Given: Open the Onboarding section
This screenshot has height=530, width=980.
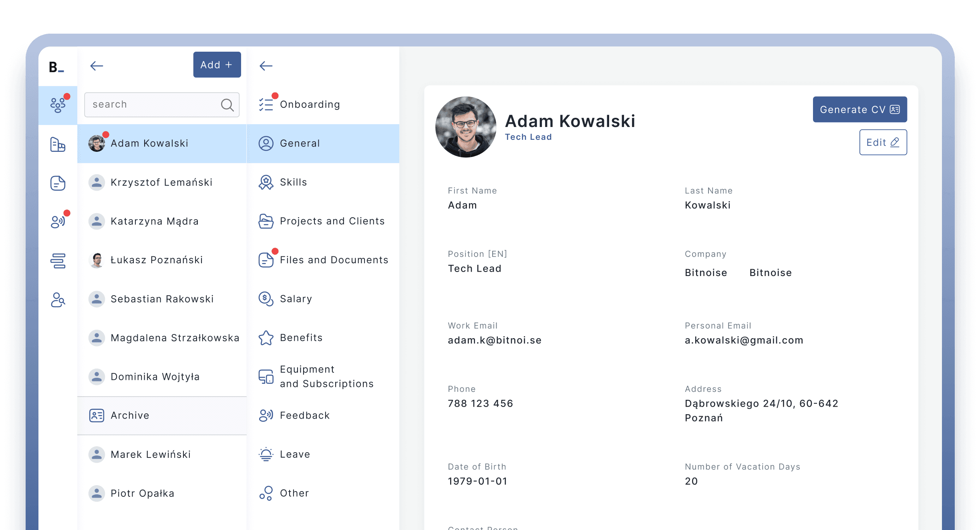Looking at the screenshot, I should (x=310, y=105).
